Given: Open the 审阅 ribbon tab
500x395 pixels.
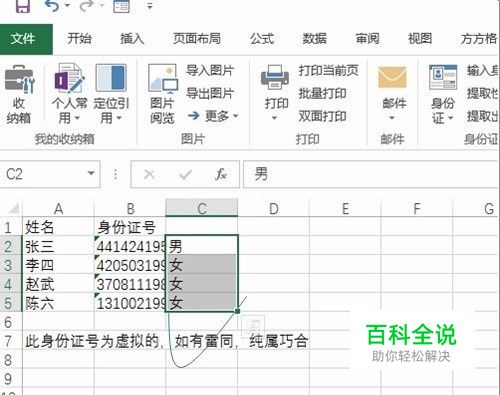Looking at the screenshot, I should 367,39.
